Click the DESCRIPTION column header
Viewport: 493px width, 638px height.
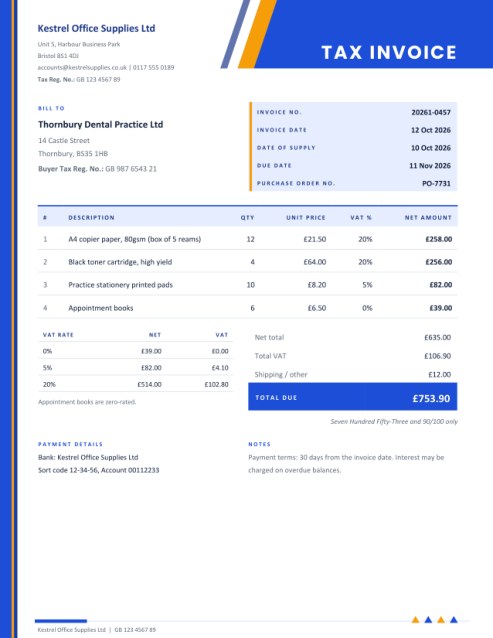pos(92,218)
